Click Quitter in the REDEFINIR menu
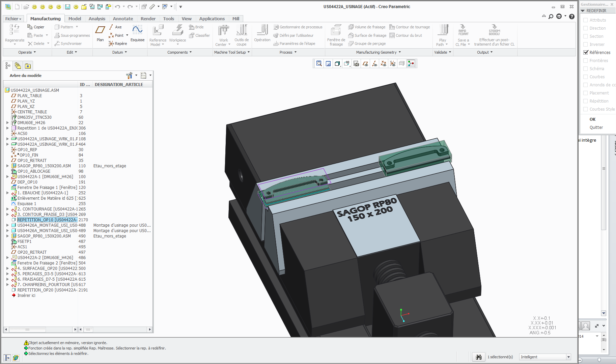The width and height of the screenshot is (616, 364). tap(596, 128)
